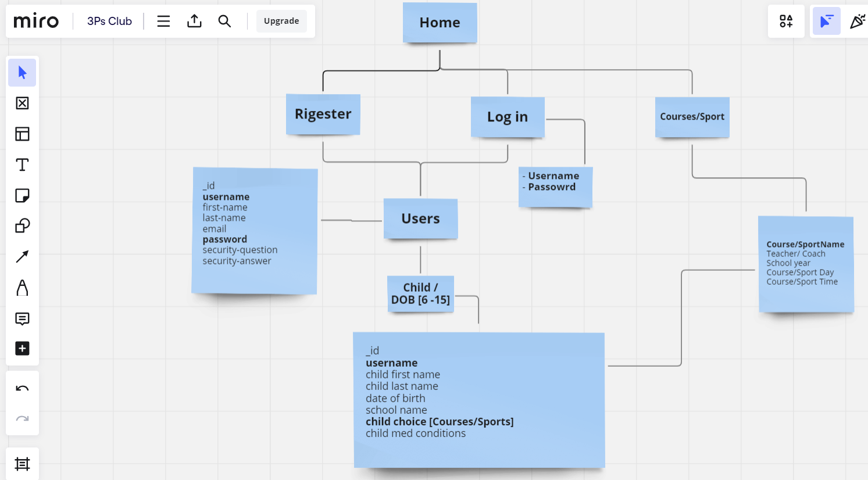Screen dimensions: 868x480
Task: Open the Templates tool in sidebar
Action: (x=22, y=103)
